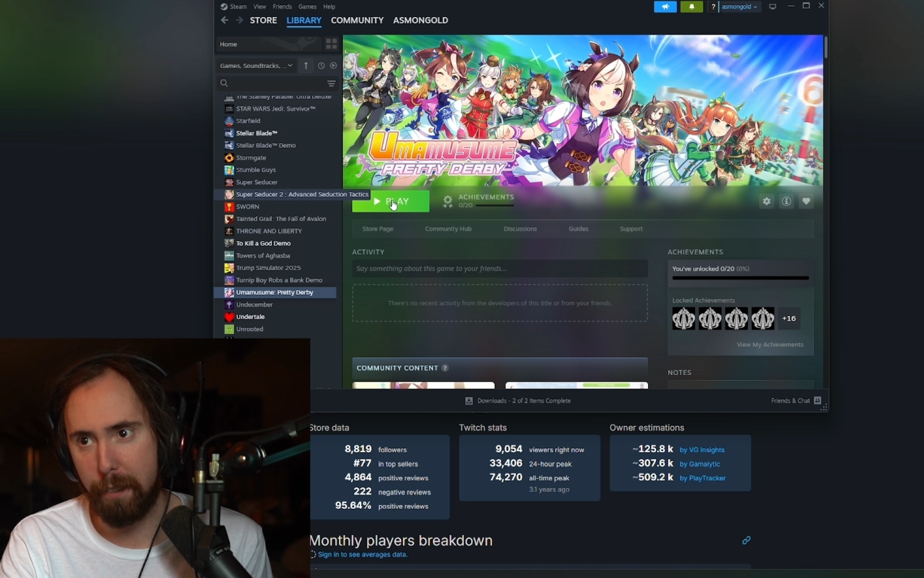Open the COMMUNITY tab

pyautogui.click(x=357, y=20)
